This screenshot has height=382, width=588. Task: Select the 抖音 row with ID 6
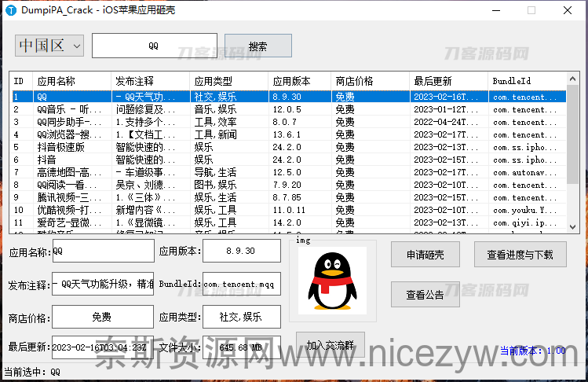point(289,160)
